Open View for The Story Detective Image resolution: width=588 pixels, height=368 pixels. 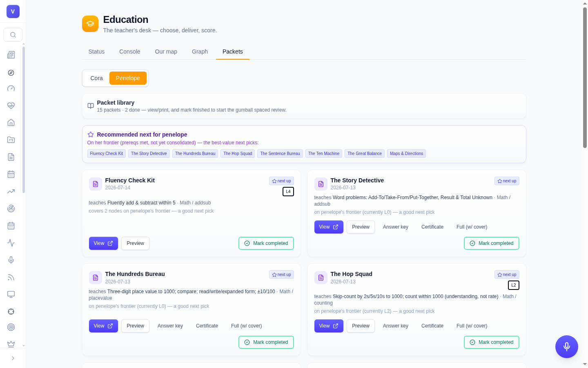[x=329, y=227]
